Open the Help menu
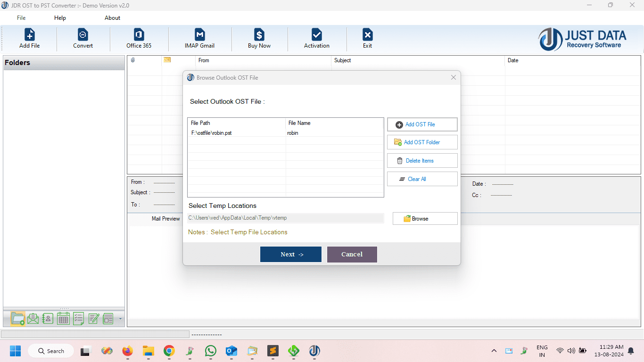This screenshot has width=644, height=362. [x=60, y=17]
